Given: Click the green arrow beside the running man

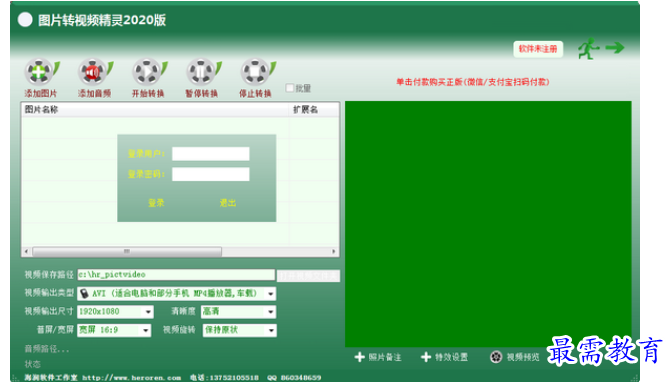Looking at the screenshot, I should click(x=615, y=47).
